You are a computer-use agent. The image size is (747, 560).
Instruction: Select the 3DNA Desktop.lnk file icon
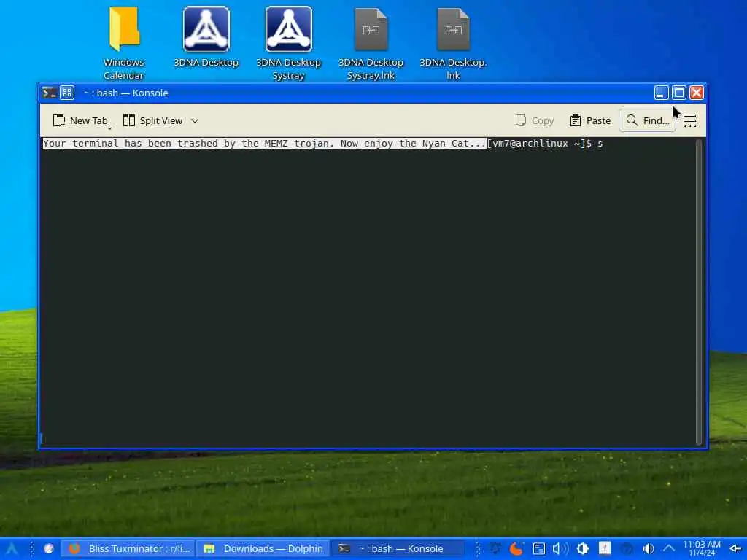coord(453,44)
